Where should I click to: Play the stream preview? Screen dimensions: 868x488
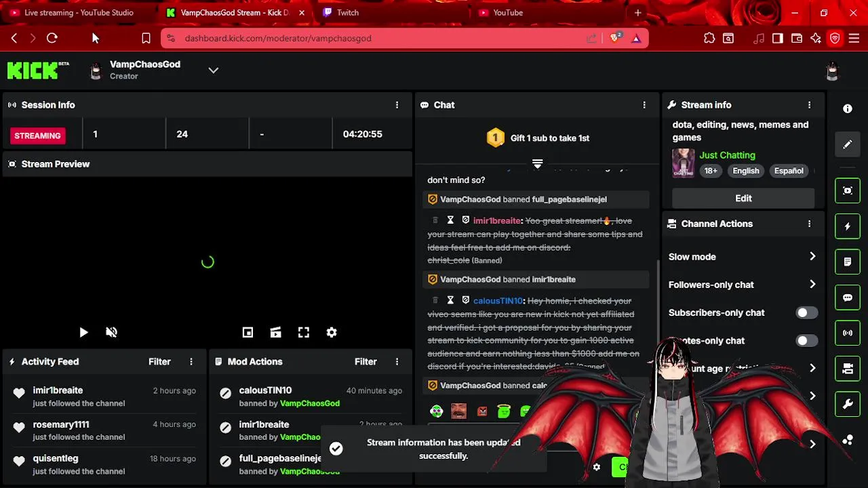83,332
